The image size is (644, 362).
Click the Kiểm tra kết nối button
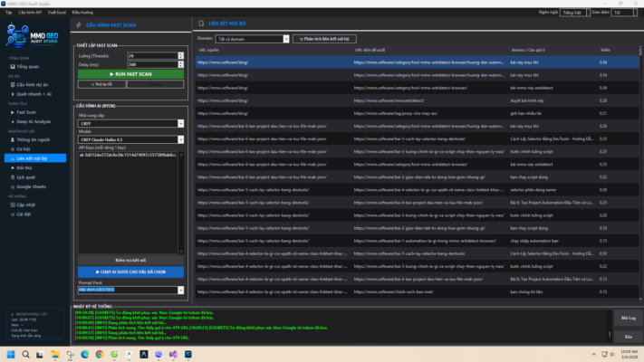130,261
